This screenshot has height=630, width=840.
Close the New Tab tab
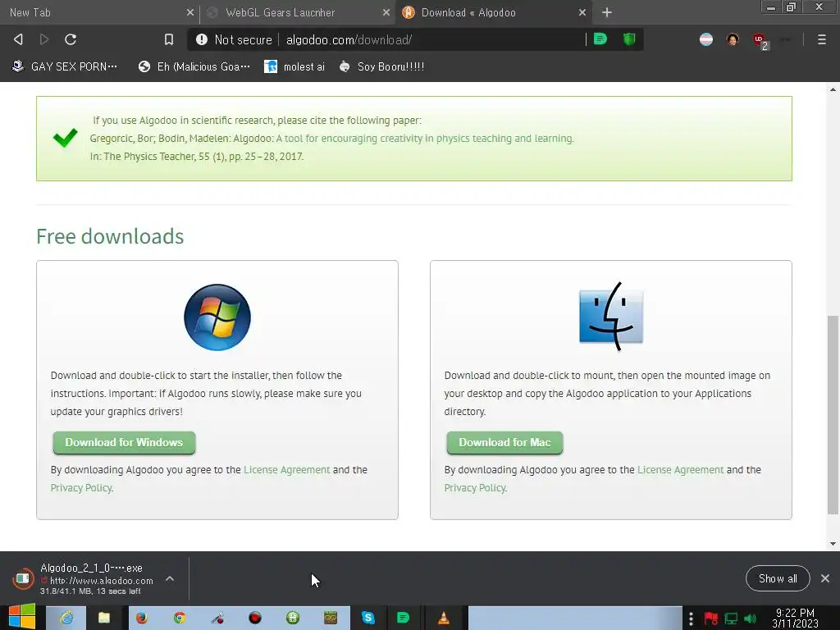click(190, 12)
